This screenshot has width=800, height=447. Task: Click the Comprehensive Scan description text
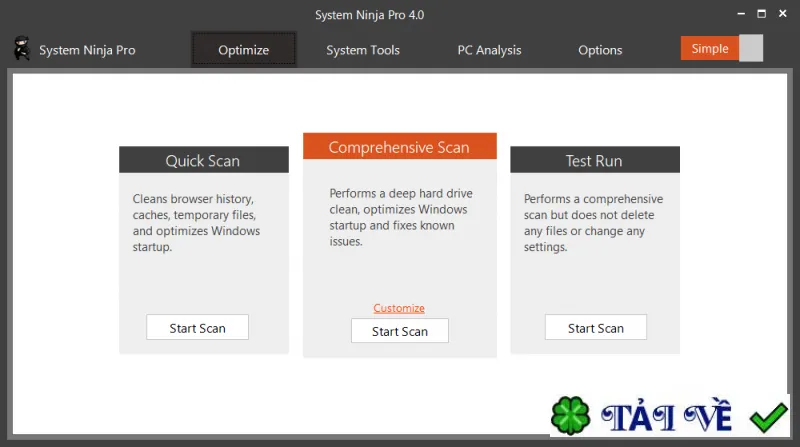coord(401,217)
